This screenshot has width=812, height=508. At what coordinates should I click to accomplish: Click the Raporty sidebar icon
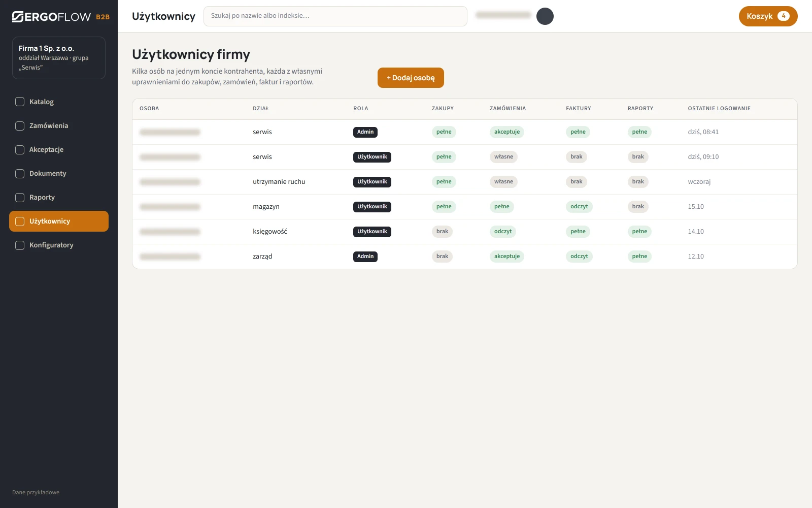pyautogui.click(x=20, y=197)
